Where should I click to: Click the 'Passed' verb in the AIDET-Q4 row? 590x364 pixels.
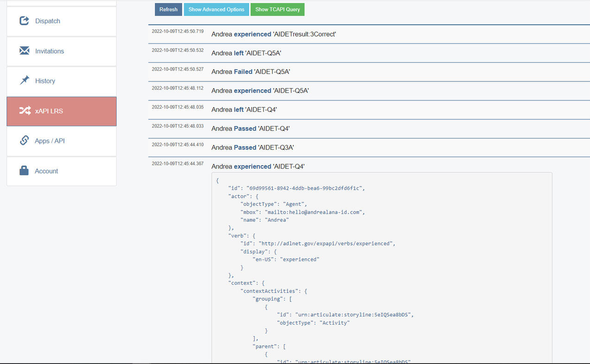(x=245, y=128)
